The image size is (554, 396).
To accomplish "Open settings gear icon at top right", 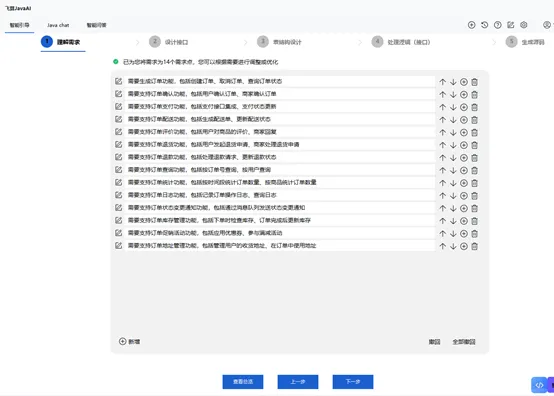I will 524,25.
